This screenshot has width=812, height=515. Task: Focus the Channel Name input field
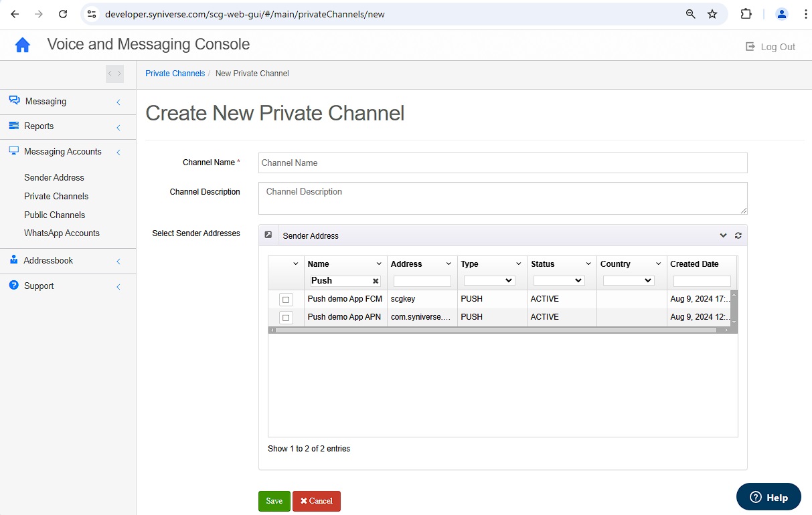click(503, 163)
